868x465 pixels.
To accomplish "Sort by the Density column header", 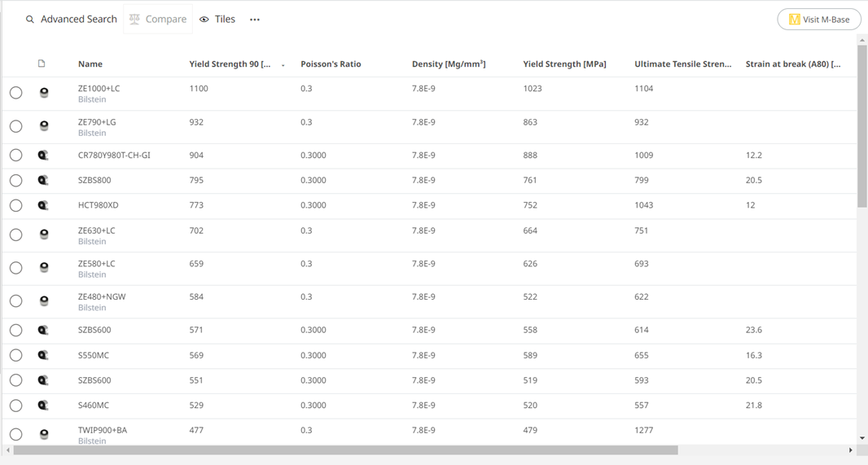I will 449,64.
